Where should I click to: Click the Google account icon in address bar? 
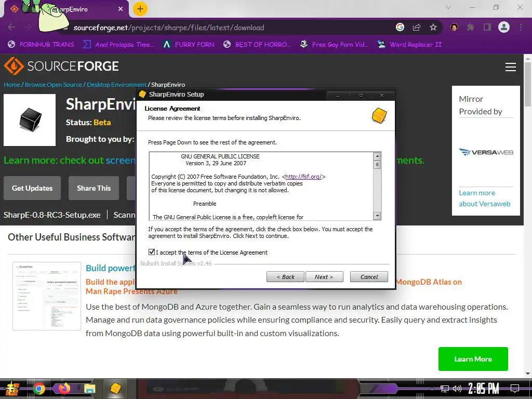[400, 27]
